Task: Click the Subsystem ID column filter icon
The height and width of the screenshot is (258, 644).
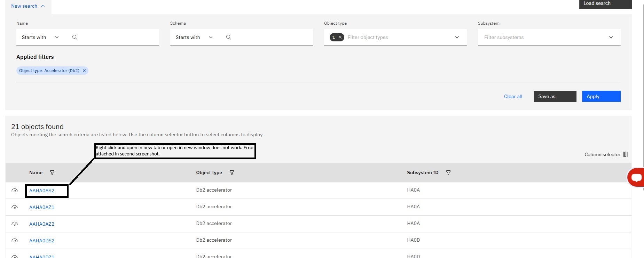Action: coord(448,172)
